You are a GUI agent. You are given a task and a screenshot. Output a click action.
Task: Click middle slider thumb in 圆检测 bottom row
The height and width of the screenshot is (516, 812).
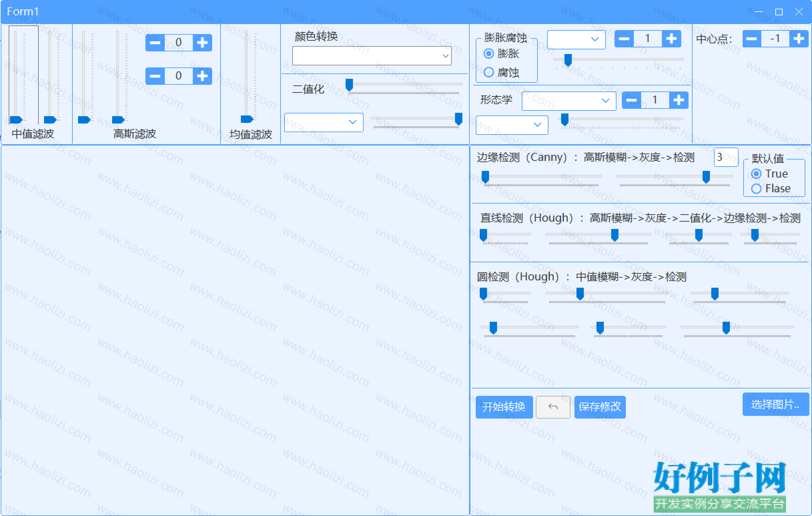[x=600, y=328]
